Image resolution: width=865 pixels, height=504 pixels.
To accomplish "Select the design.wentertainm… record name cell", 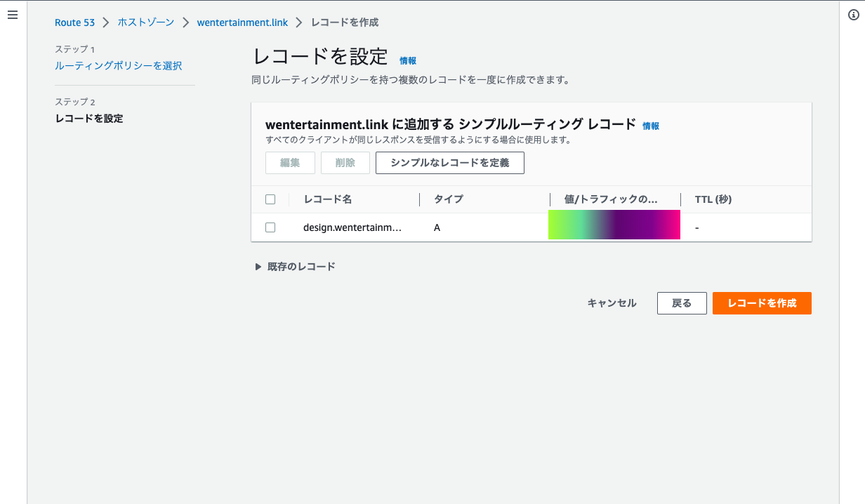I will (352, 227).
